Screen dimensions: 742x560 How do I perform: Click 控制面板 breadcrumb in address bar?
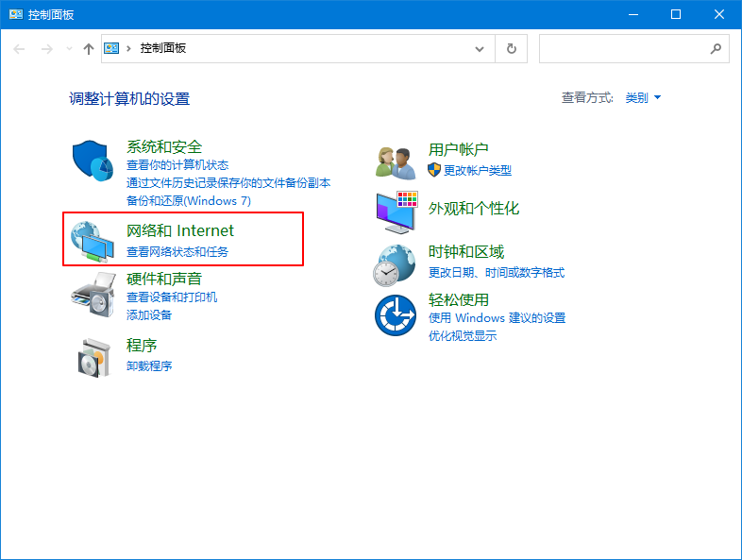163,48
